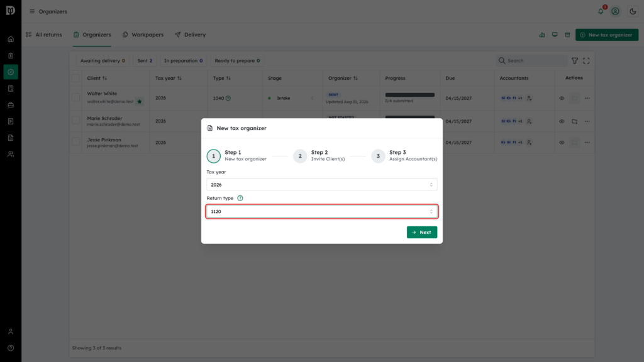Click Walter White's accountant badges

point(512,98)
